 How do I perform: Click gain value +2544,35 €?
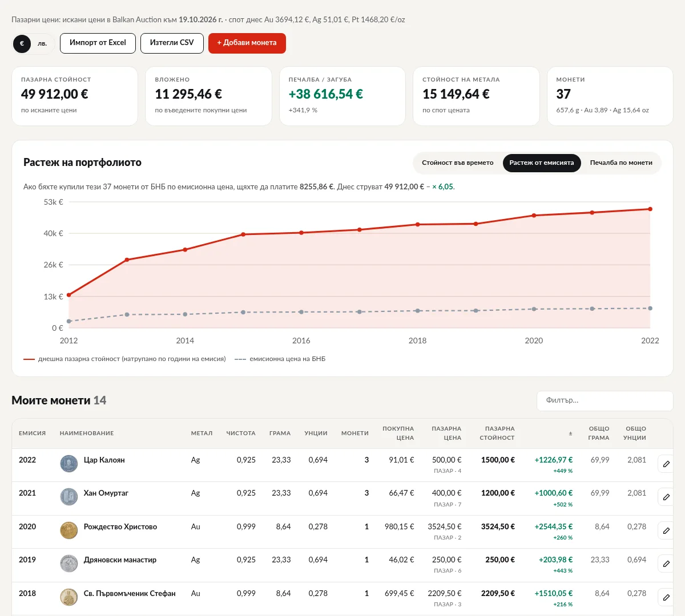point(554,526)
